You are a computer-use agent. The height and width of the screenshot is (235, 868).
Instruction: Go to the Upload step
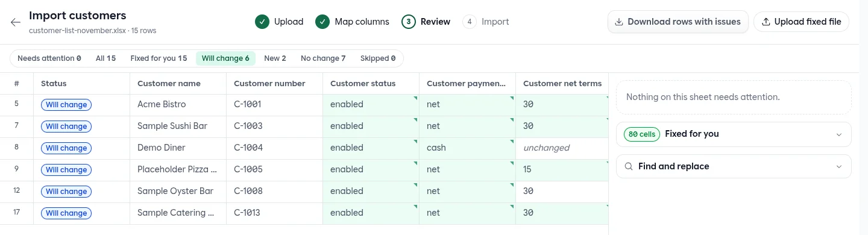coord(279,22)
